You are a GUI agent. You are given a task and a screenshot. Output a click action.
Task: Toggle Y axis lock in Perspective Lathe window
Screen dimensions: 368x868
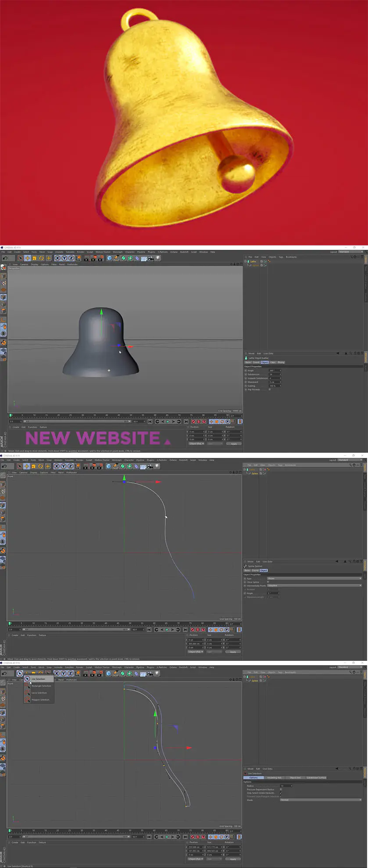[64, 258]
